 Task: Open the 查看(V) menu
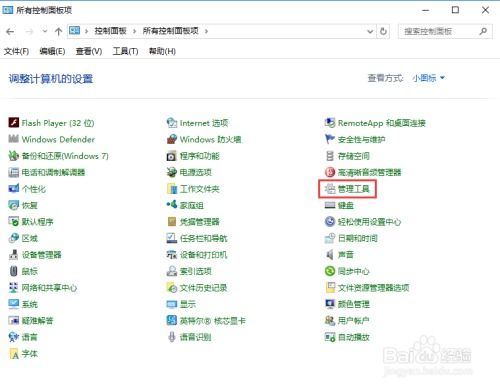pos(89,51)
